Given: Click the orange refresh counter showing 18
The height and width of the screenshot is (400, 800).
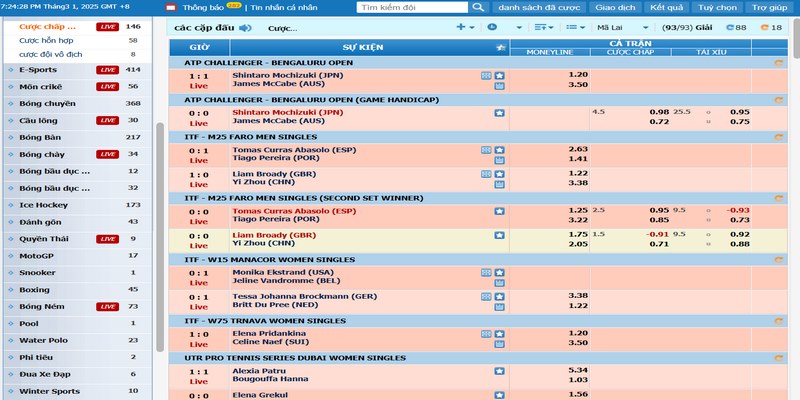Looking at the screenshot, I should (772, 27).
